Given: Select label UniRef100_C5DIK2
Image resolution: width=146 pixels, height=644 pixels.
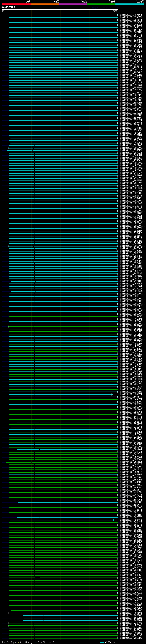Looking at the screenshot, I should (x=131, y=329).
